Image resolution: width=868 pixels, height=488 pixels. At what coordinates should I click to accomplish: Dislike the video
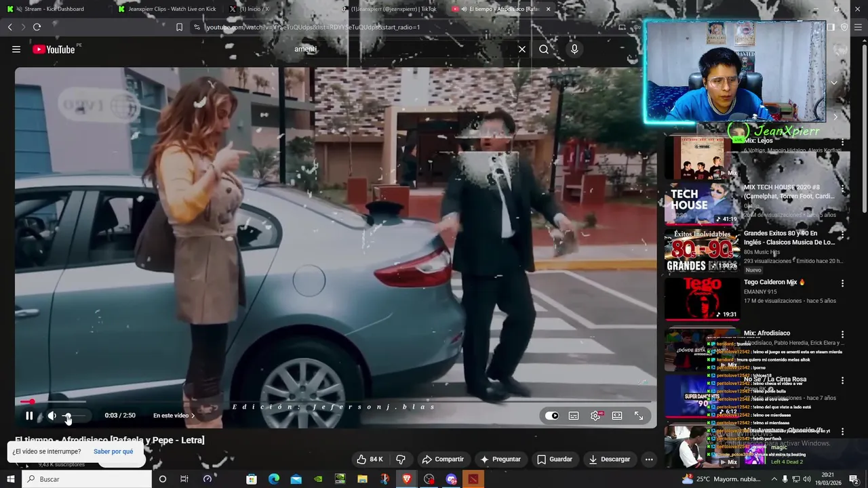pyautogui.click(x=401, y=459)
